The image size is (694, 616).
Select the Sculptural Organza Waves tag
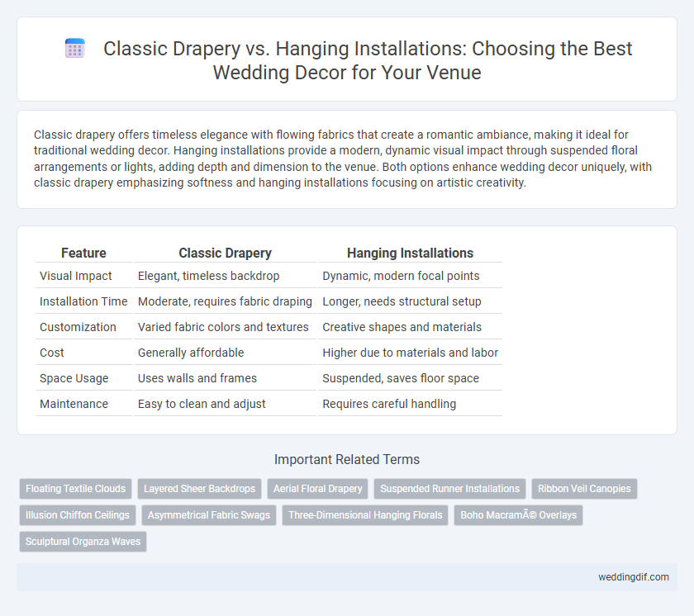click(83, 542)
